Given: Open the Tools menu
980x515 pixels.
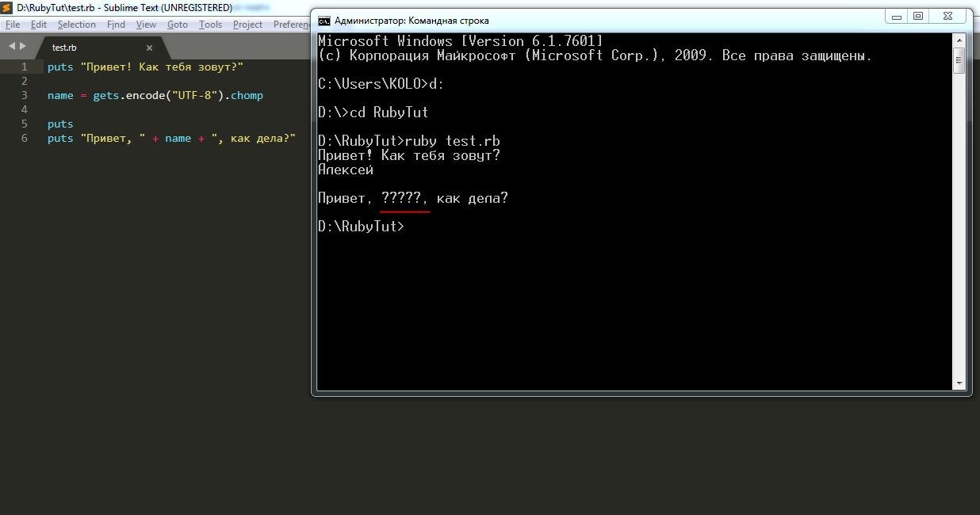Looking at the screenshot, I should pyautogui.click(x=210, y=25).
